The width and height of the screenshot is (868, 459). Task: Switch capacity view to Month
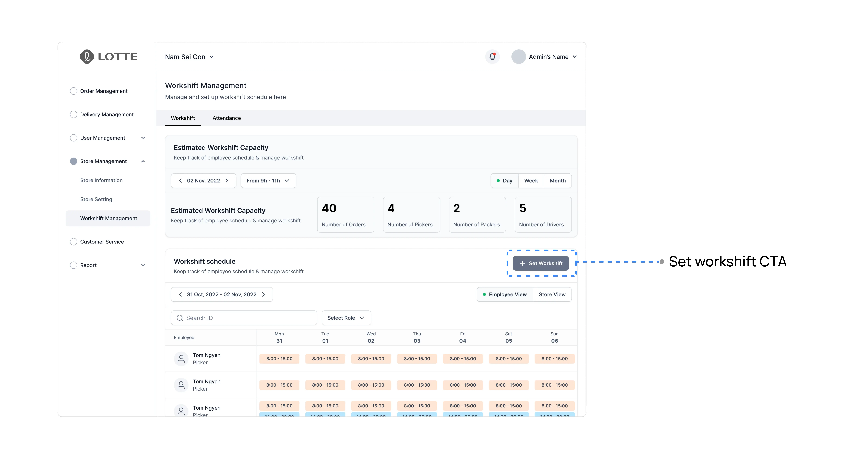click(558, 181)
